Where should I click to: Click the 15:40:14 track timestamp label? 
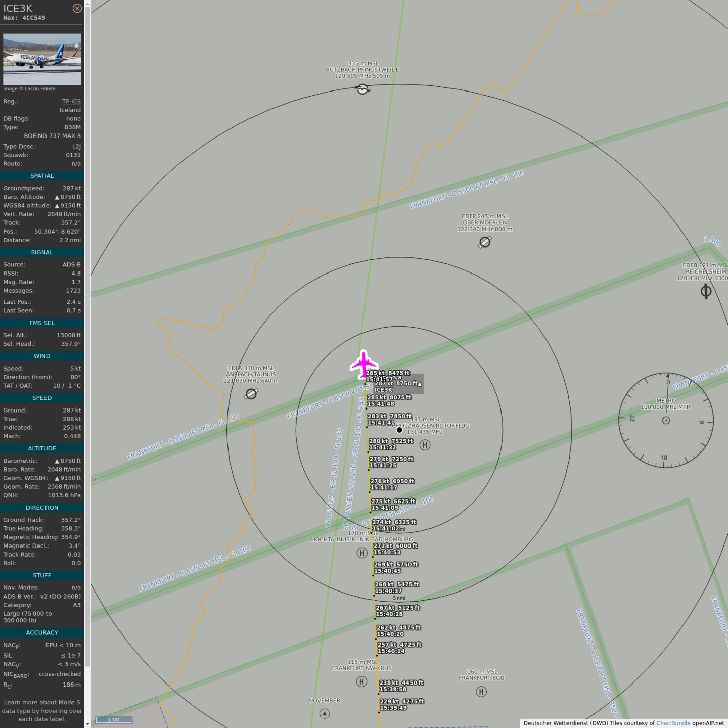point(391,651)
